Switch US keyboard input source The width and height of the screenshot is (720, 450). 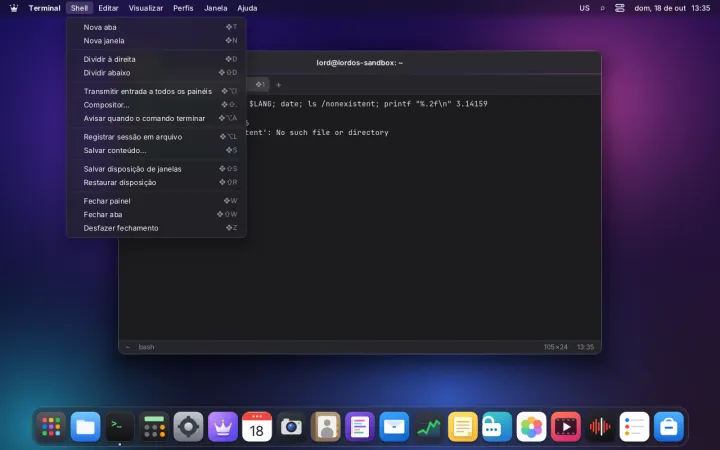tap(584, 8)
